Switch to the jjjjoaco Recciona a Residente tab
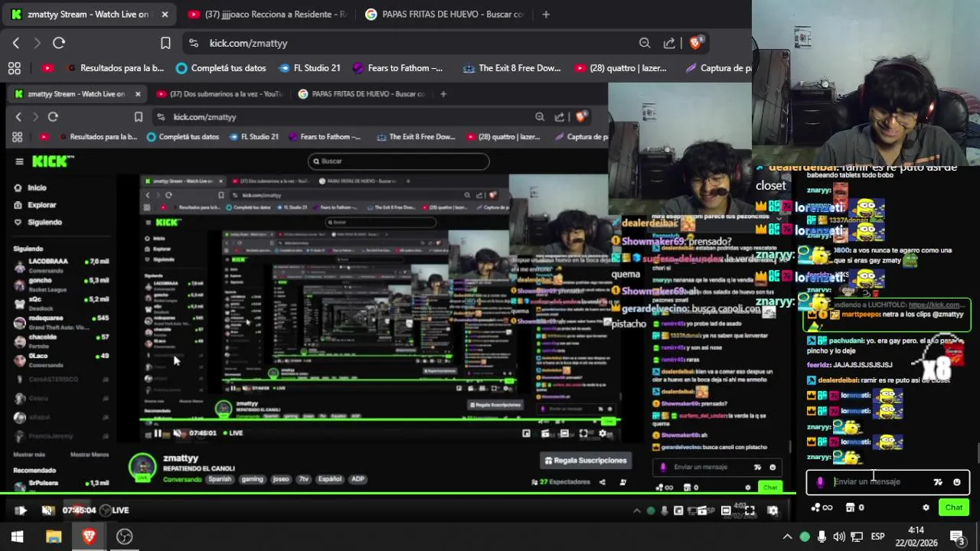The width and height of the screenshot is (980, 551). point(266,14)
